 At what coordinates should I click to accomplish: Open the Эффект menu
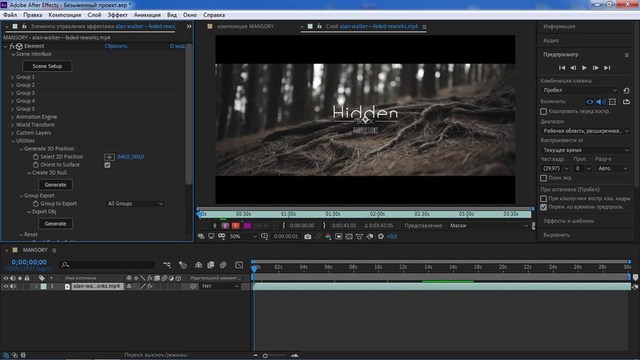[117, 15]
